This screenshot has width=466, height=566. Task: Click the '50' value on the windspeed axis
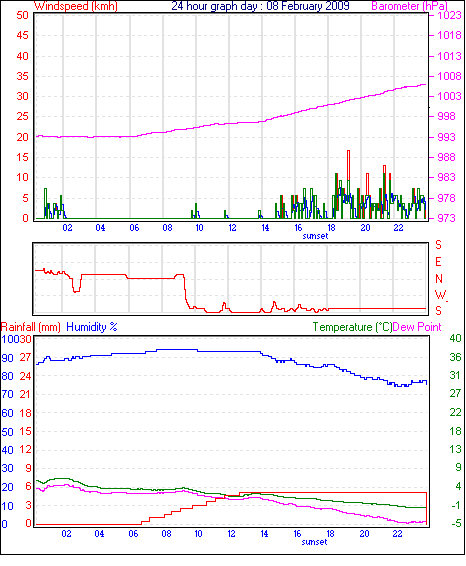[x=22, y=16]
